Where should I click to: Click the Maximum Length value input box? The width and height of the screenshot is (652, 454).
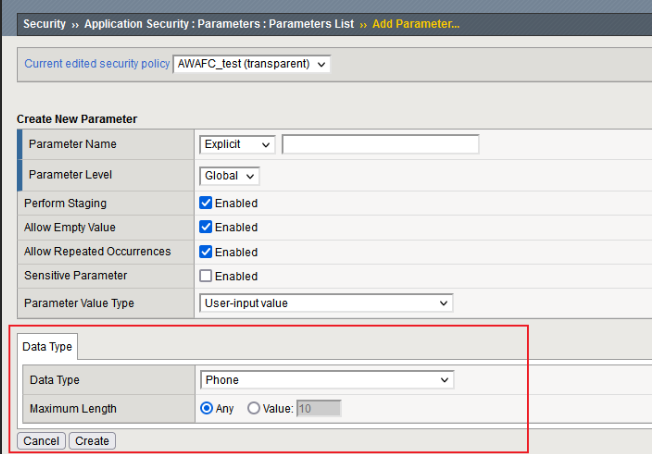pyautogui.click(x=317, y=408)
